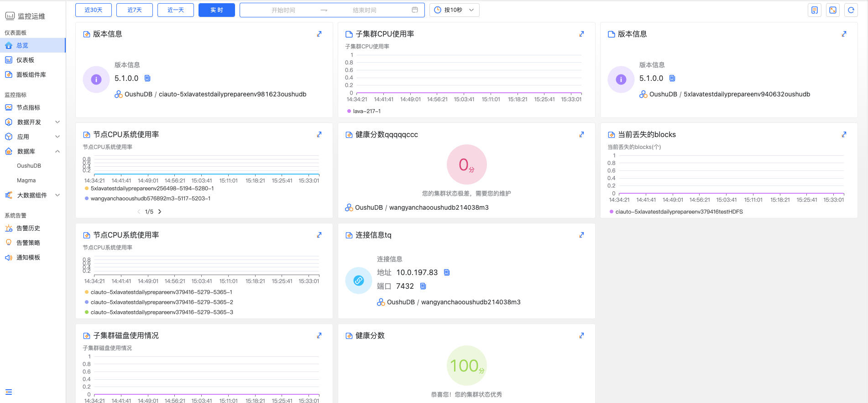Image resolution: width=868 pixels, height=403 pixels.
Task: Copy the version number 5.1.0.0 in first panel
Action: [147, 78]
